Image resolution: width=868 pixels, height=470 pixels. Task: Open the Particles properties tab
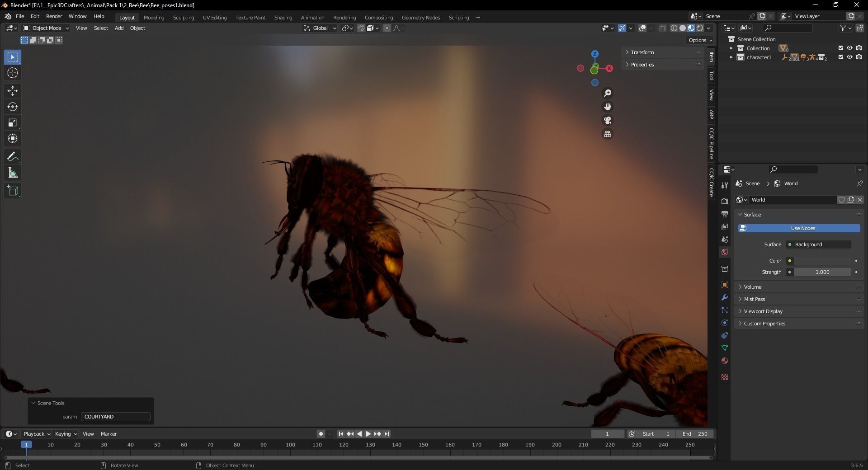pos(725,310)
